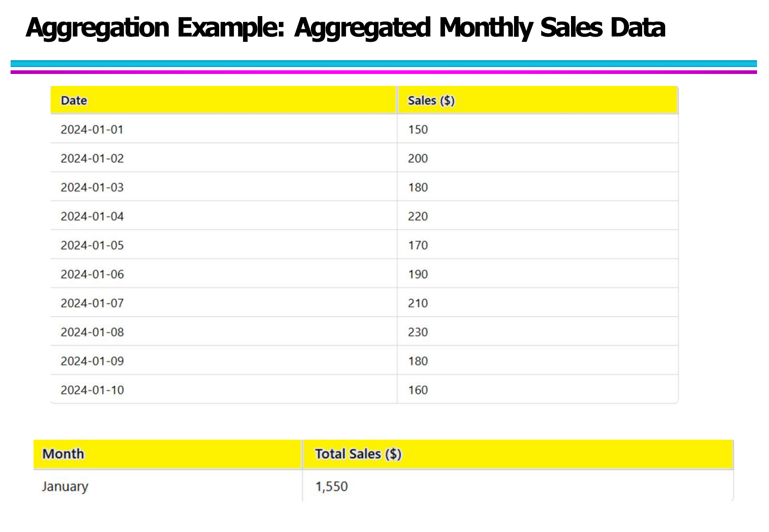Click the 2024-01-08 date cell

click(92, 332)
